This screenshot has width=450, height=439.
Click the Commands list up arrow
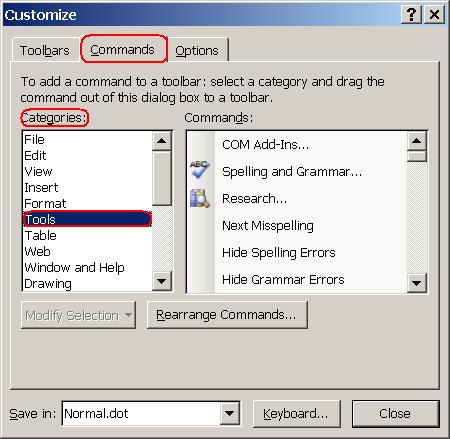[416, 141]
